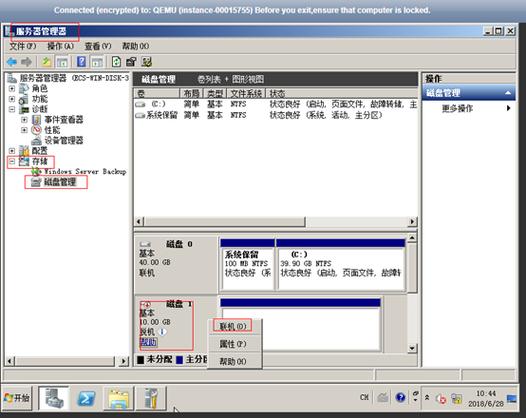Screen dimensions: 526x418
Task: Collapse the 磁盘管理 actions section
Action: (508, 93)
